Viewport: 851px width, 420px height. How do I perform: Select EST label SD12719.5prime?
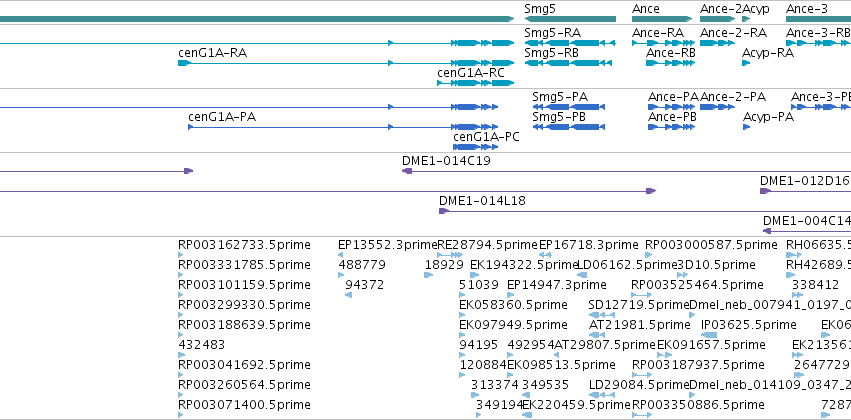pos(639,305)
